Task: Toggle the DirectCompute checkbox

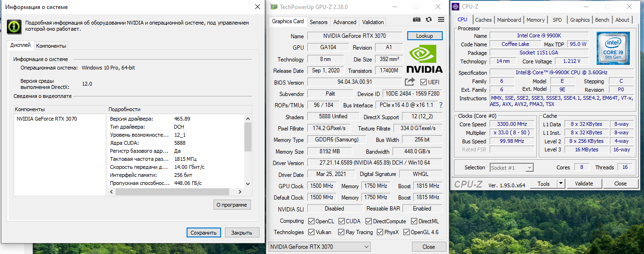Action: pyautogui.click(x=368, y=221)
